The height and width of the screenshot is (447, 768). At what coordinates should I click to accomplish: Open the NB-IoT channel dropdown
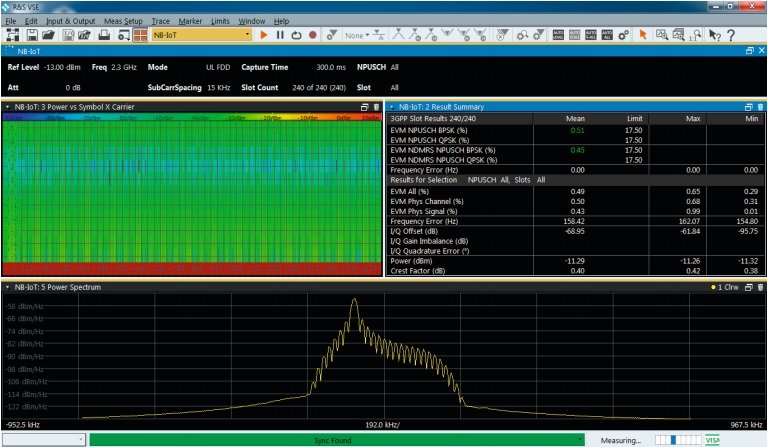247,35
